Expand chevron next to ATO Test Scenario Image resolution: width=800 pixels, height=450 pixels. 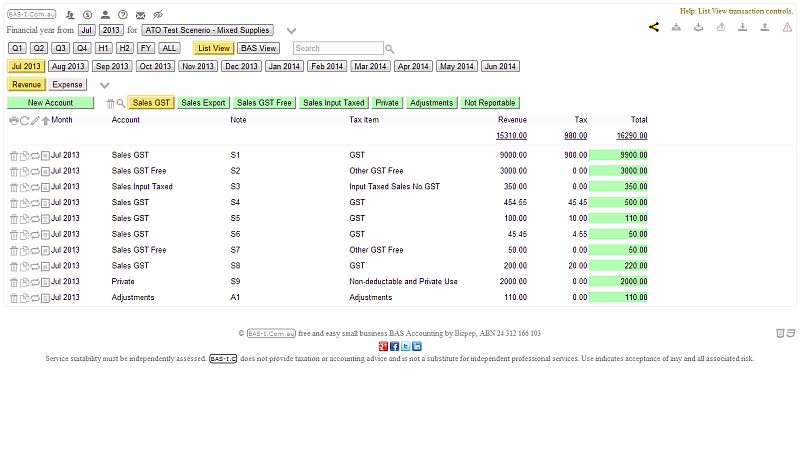click(291, 32)
